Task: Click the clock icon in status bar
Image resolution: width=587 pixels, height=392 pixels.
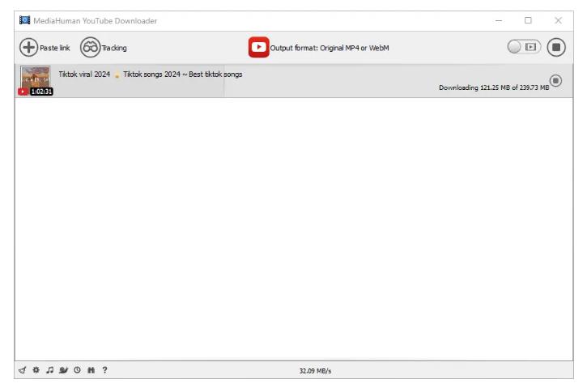Action: (x=77, y=371)
